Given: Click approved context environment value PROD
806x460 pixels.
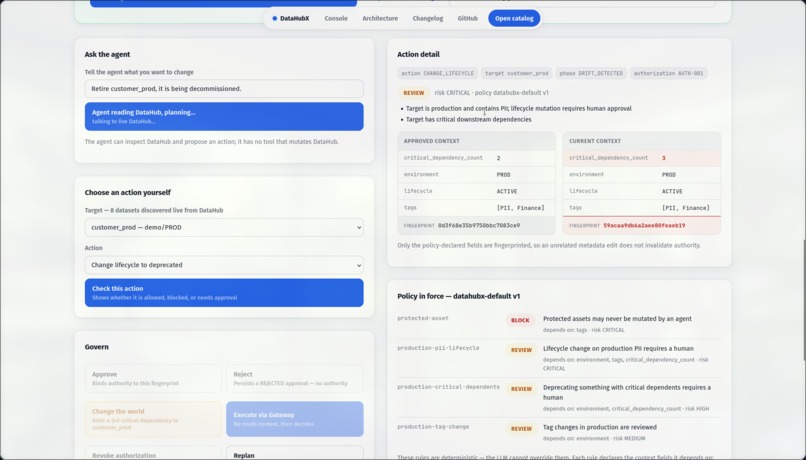Looking at the screenshot, I should pos(503,175).
